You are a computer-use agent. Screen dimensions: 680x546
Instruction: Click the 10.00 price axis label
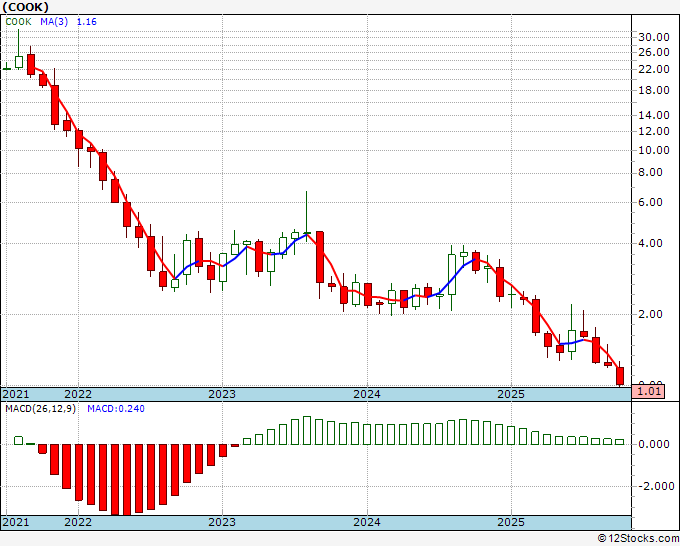click(x=654, y=150)
